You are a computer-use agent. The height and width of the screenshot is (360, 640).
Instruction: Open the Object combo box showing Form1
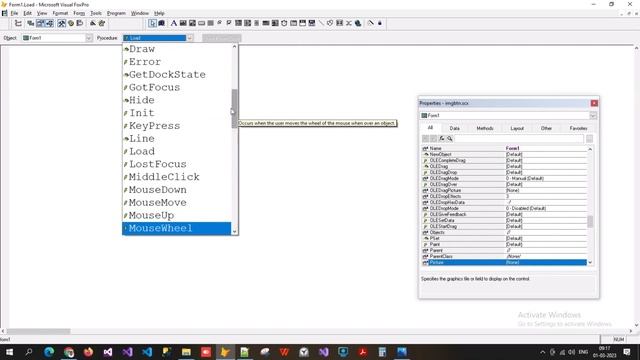pos(57,38)
